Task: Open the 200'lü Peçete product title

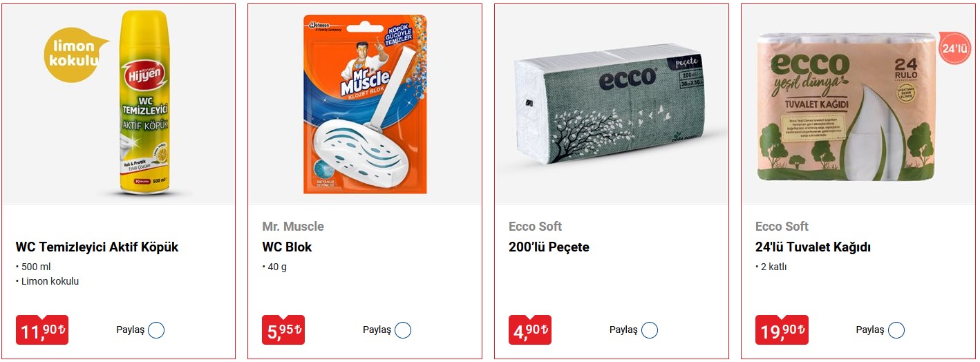Action: tap(549, 247)
